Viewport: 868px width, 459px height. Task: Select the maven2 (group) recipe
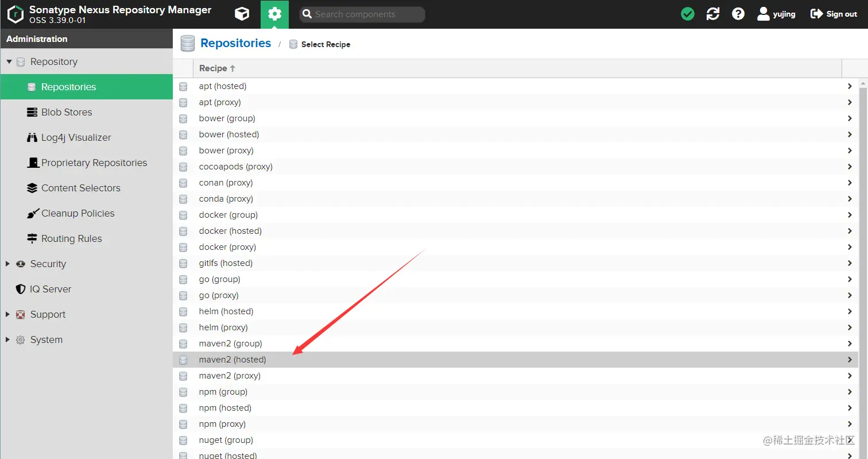pos(516,344)
